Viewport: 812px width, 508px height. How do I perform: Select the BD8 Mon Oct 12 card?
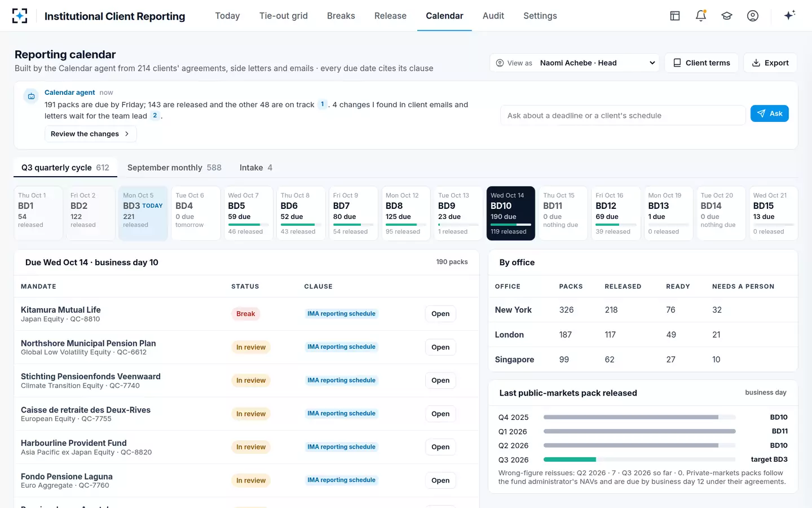(x=406, y=213)
